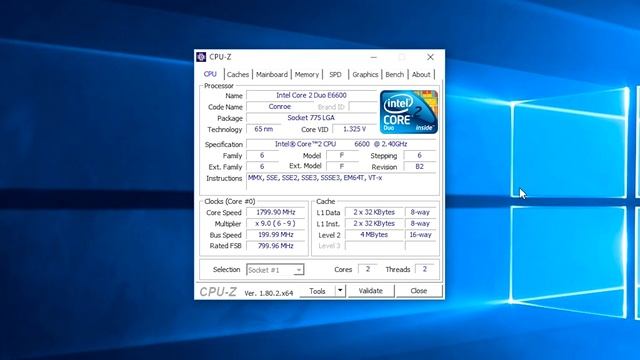Switch to the Memory tab
This screenshot has width=640, height=360.
click(x=307, y=74)
